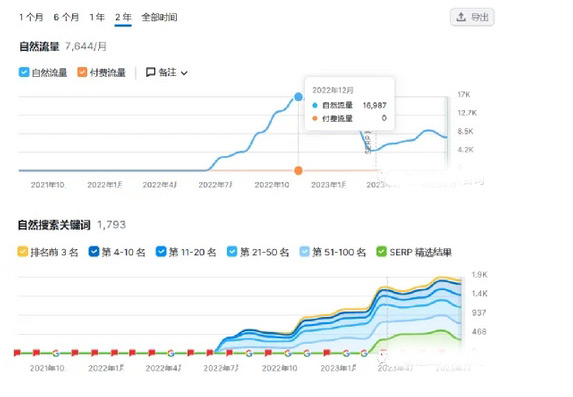
Task: Toggle the 第 51-100 名 checkbox
Action: click(304, 252)
